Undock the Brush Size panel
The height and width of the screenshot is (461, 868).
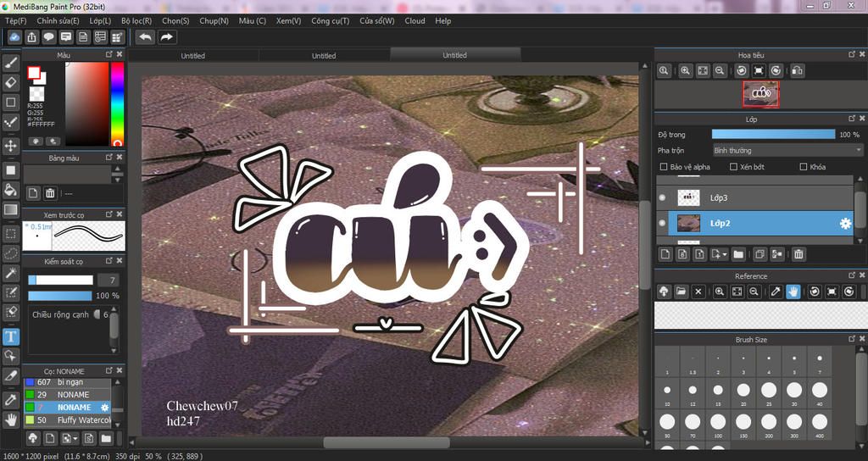pyautogui.click(x=851, y=339)
